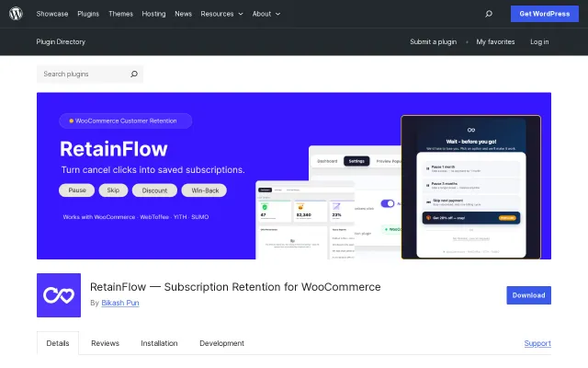Click the Log in link
Image resolution: width=588 pixels, height=368 pixels.
point(539,41)
